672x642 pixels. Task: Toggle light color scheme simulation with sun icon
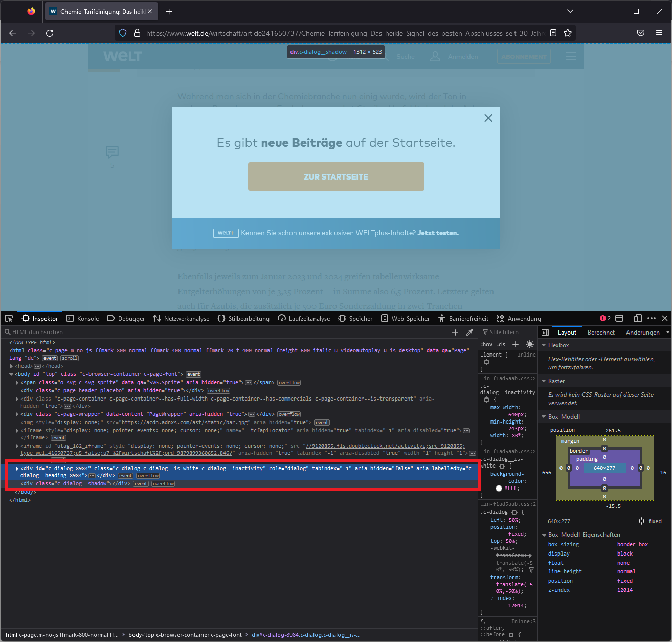530,344
